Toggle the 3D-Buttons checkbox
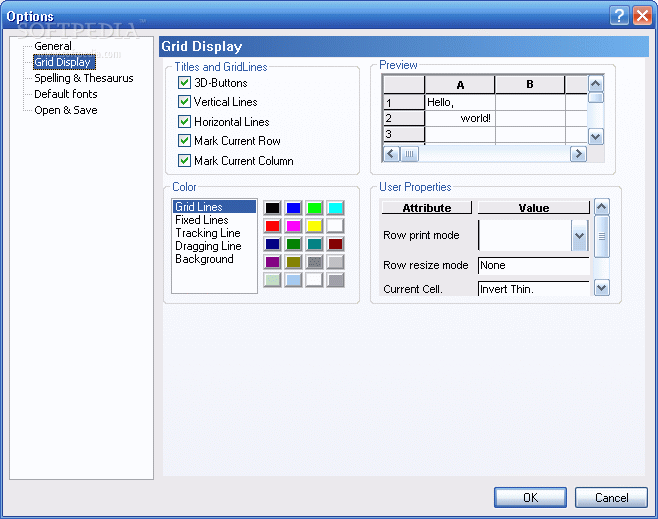658x519 pixels. pyautogui.click(x=184, y=82)
